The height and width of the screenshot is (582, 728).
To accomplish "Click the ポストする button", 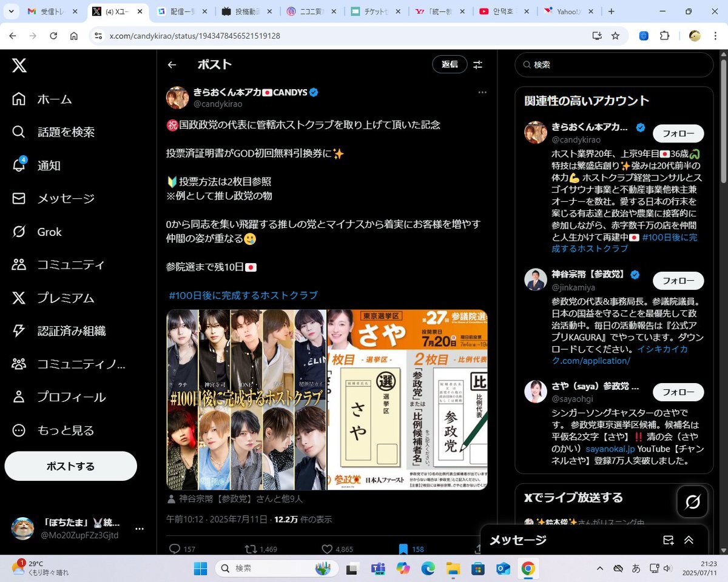I will (x=71, y=466).
